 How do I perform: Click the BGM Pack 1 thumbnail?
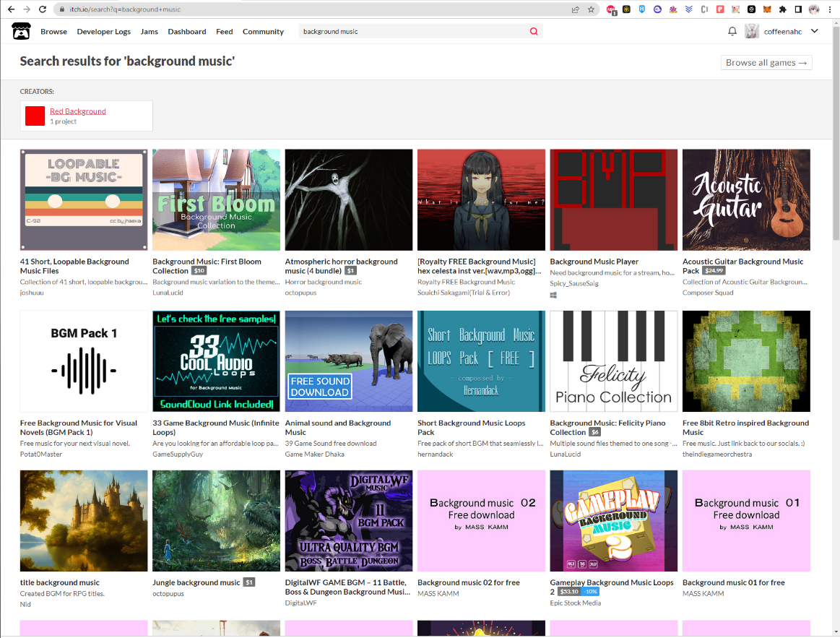click(x=84, y=361)
